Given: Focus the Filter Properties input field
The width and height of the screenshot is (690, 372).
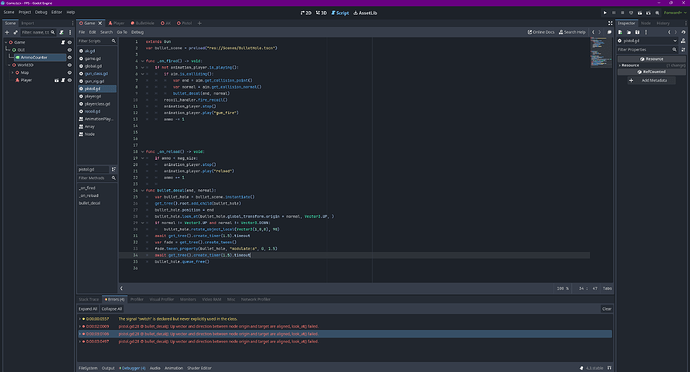Looking at the screenshot, I should point(644,50).
